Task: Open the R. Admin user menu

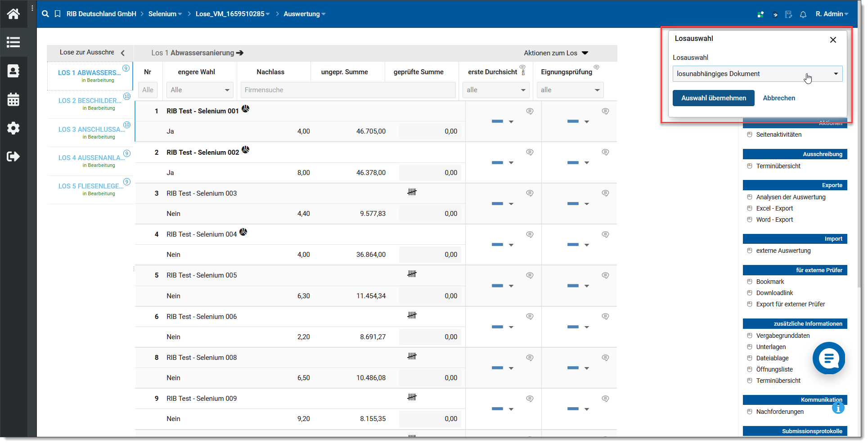Action: pyautogui.click(x=832, y=14)
